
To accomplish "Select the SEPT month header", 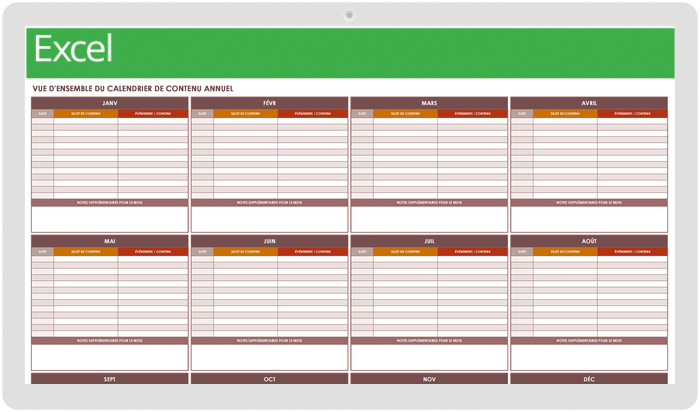I will [110, 379].
